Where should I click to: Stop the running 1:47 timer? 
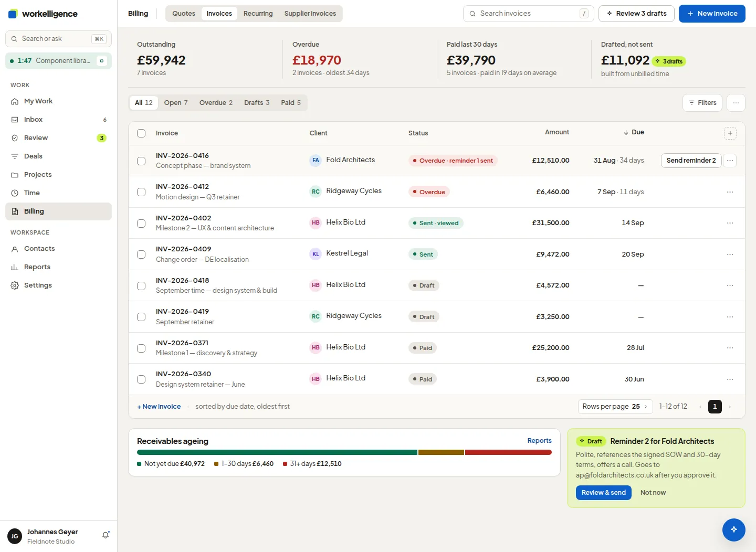[102, 61]
